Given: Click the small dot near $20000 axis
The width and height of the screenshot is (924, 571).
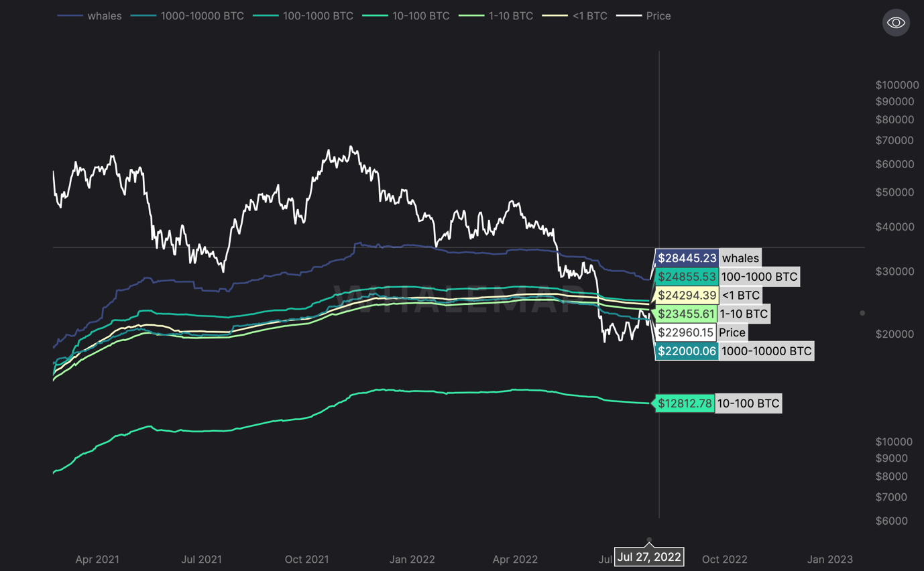Looking at the screenshot, I should point(862,313).
